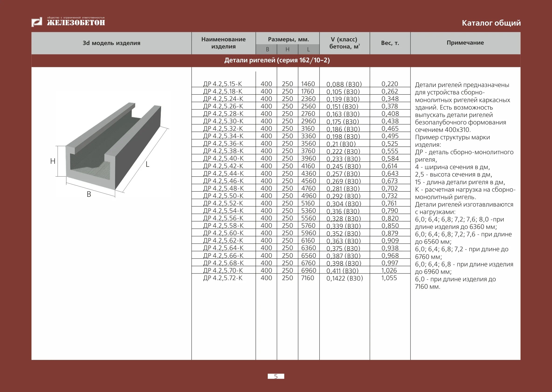Click the note line '6760 мм;'
Image resolution: width=552 pixels, height=392 pixels.
pos(428,257)
